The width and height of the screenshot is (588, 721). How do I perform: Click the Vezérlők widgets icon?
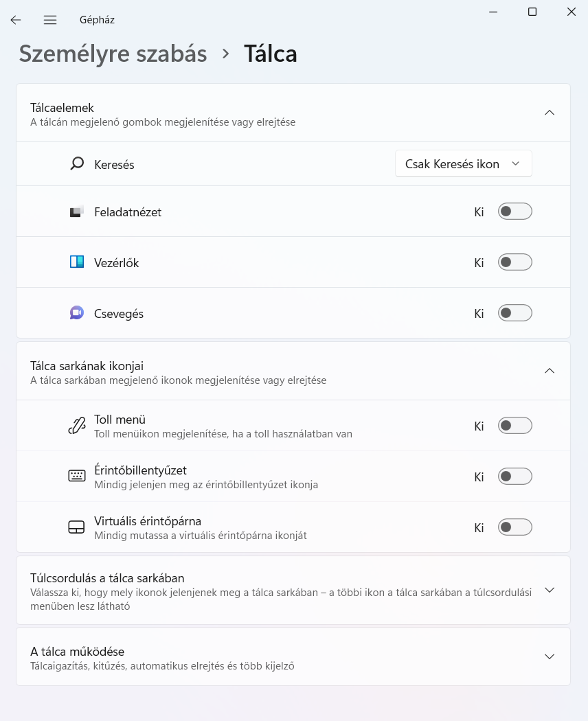[77, 262]
